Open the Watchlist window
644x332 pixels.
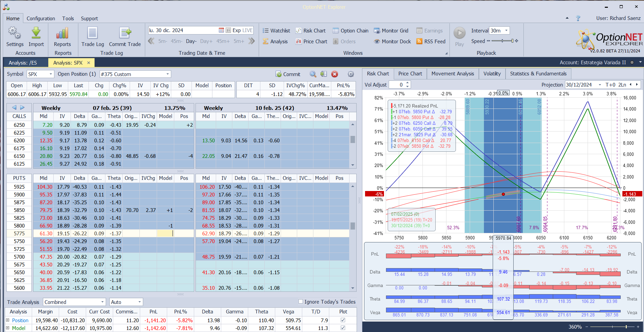click(276, 31)
